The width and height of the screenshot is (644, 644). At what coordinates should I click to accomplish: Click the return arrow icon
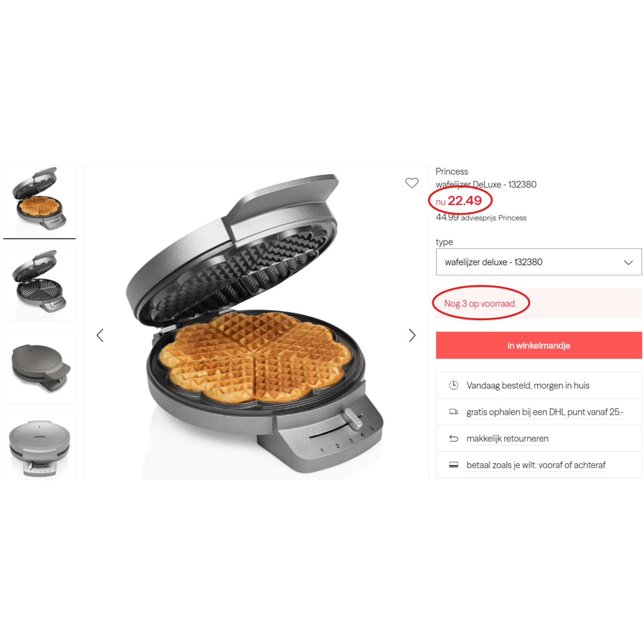coord(453,438)
